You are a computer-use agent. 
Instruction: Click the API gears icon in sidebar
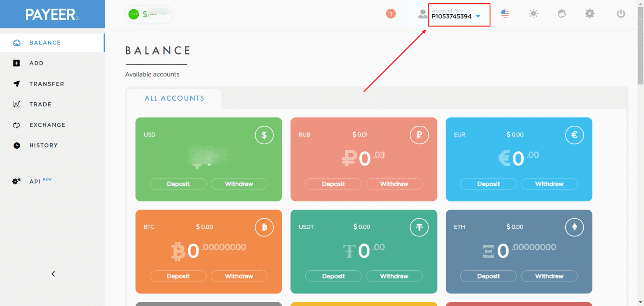pos(16,181)
